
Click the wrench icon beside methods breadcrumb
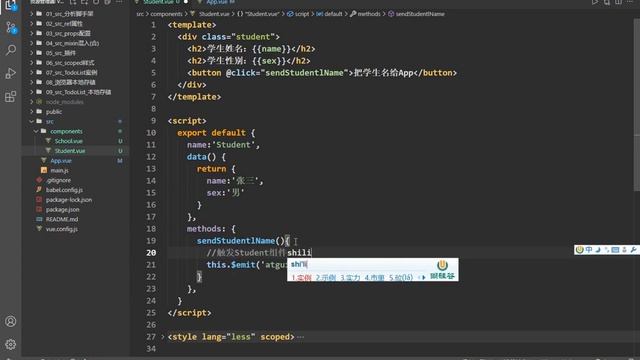coord(353,14)
